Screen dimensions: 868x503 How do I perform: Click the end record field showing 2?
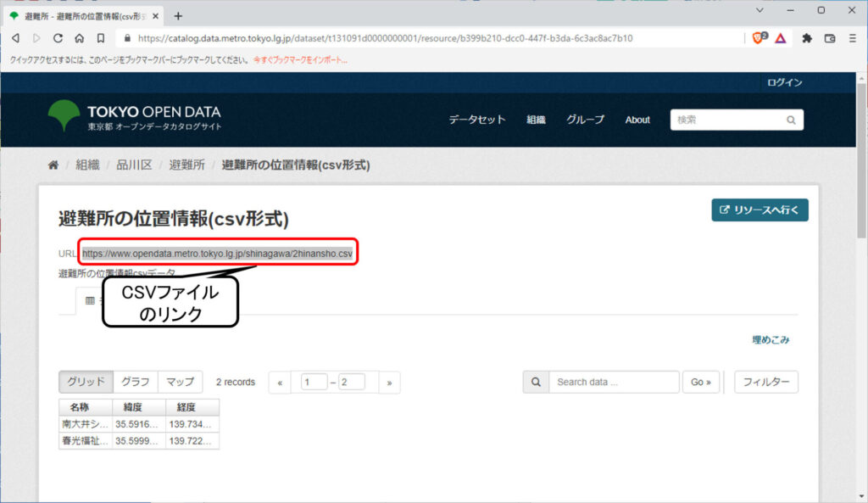352,382
